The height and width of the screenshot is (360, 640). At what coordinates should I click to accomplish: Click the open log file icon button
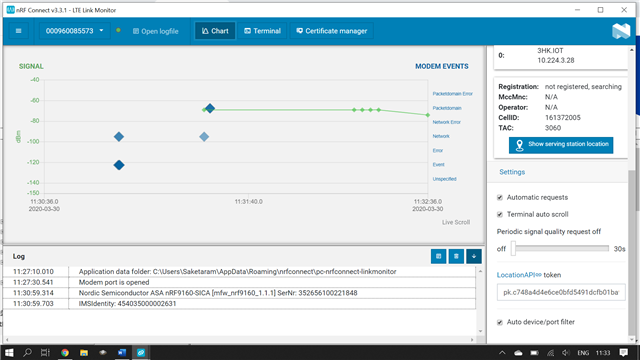(438, 256)
